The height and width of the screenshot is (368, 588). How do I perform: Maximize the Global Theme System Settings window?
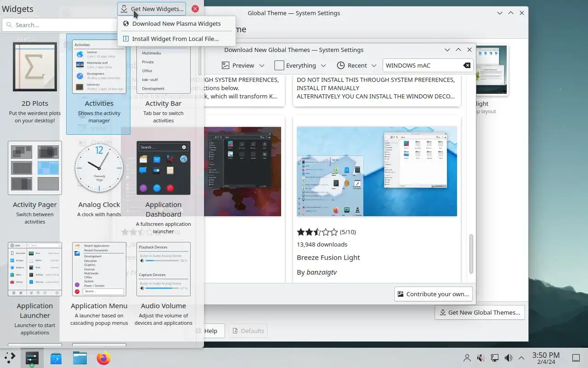pyautogui.click(x=511, y=13)
